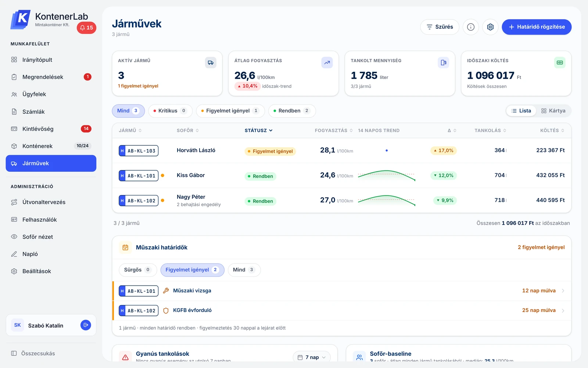
Task: Switch to Kártya view
Action: pyautogui.click(x=553, y=111)
